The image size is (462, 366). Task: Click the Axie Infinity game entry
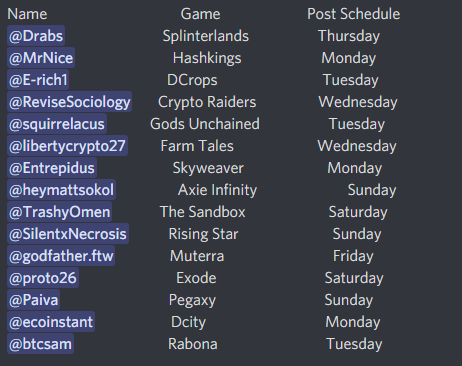pyautogui.click(x=217, y=190)
